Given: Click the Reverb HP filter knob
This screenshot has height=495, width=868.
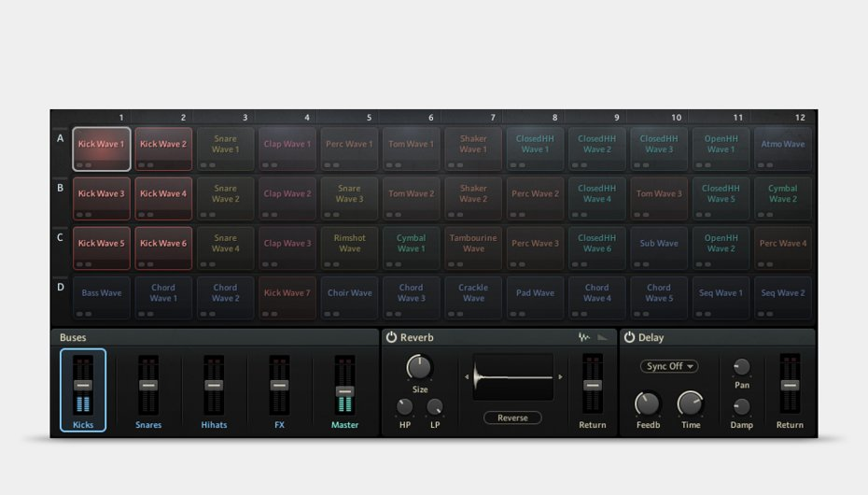Looking at the screenshot, I should 404,406.
